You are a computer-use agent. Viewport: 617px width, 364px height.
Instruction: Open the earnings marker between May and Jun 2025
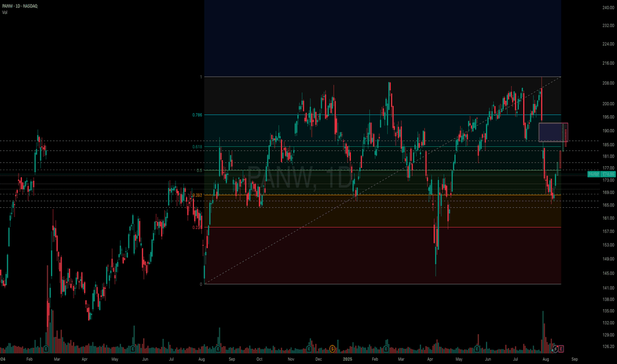click(x=477, y=349)
